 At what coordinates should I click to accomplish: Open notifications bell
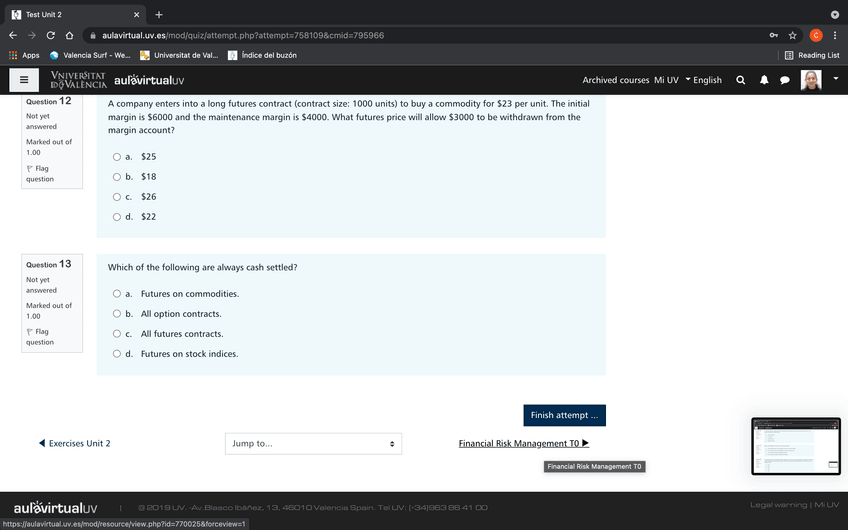(x=764, y=80)
